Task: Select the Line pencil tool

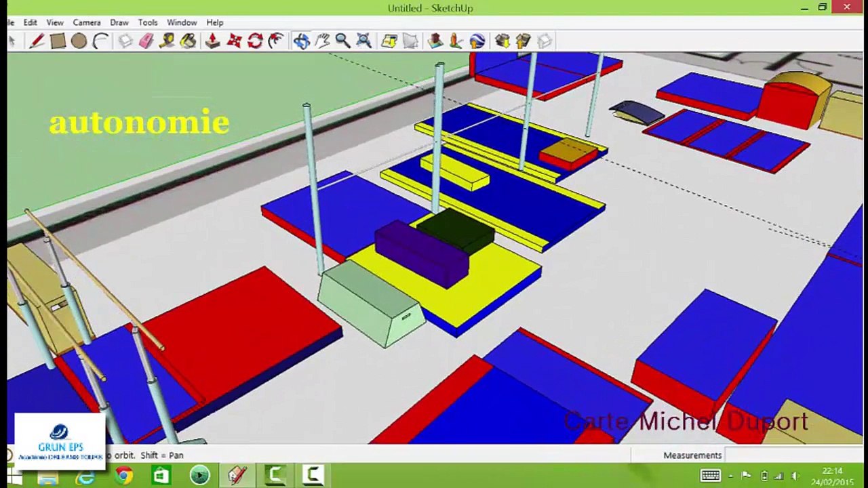Action: click(x=37, y=41)
